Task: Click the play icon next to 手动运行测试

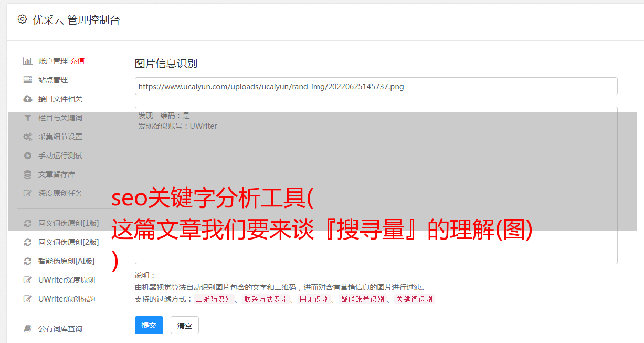Action: coord(28,155)
